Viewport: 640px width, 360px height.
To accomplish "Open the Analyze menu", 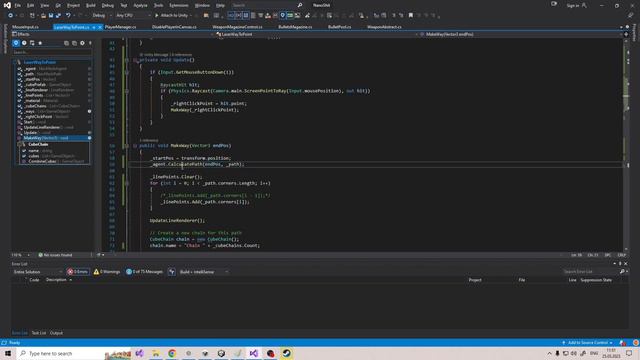I will 140,5.
